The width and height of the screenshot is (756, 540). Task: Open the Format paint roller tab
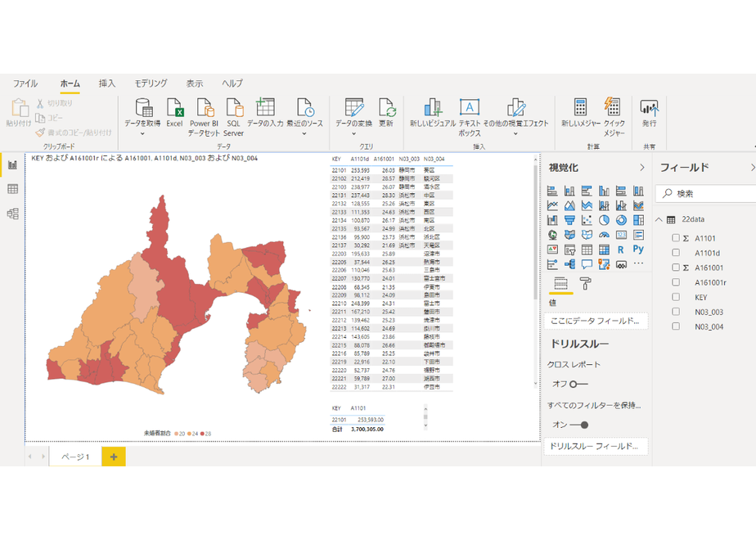click(585, 283)
